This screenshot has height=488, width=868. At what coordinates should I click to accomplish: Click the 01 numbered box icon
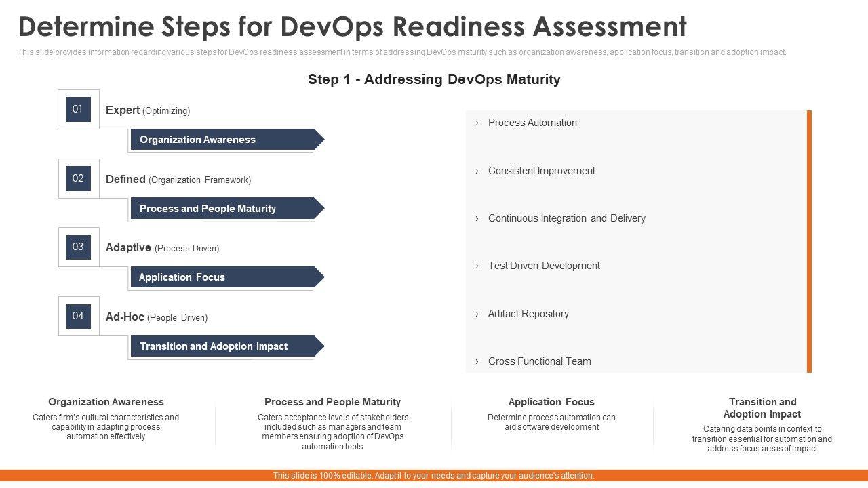click(78, 109)
